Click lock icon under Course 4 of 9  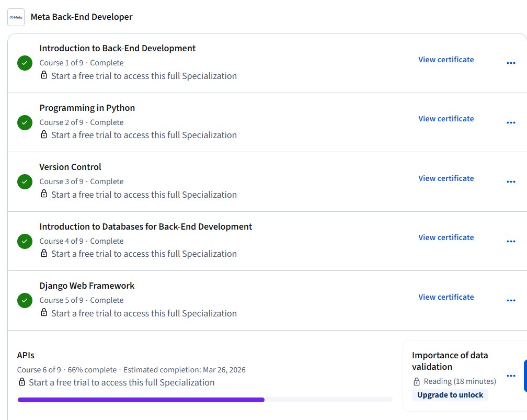(x=44, y=253)
